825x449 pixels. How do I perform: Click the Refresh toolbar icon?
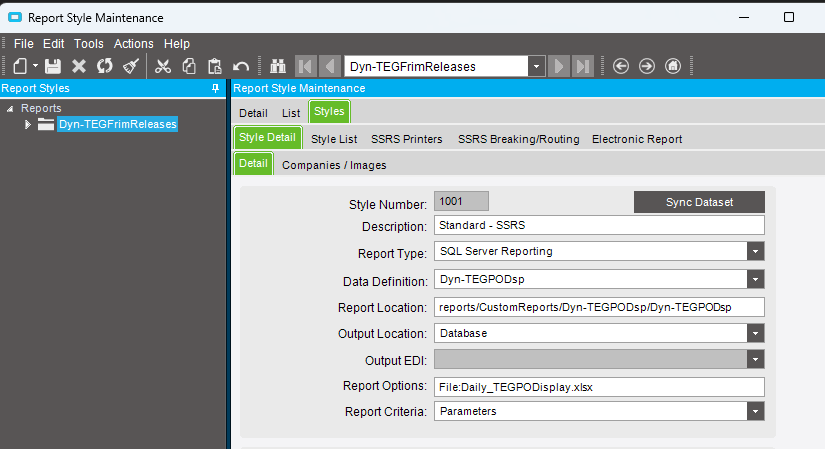tap(104, 66)
